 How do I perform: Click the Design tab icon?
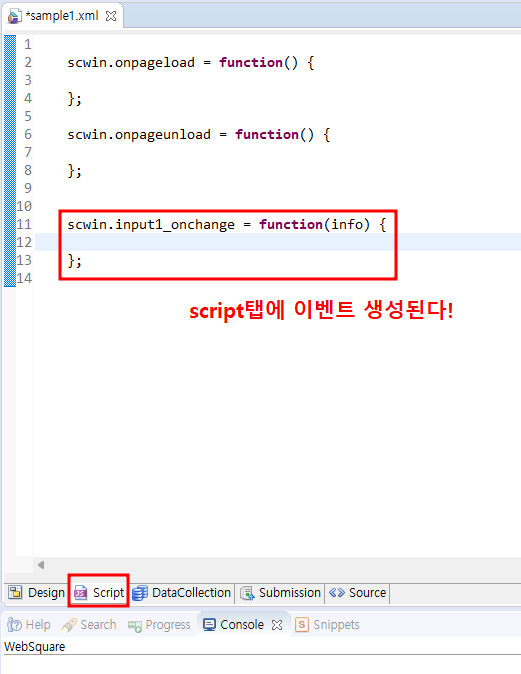(x=15, y=592)
